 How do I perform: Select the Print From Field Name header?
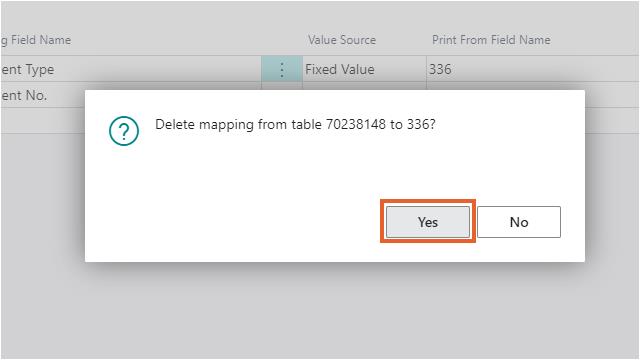(491, 40)
